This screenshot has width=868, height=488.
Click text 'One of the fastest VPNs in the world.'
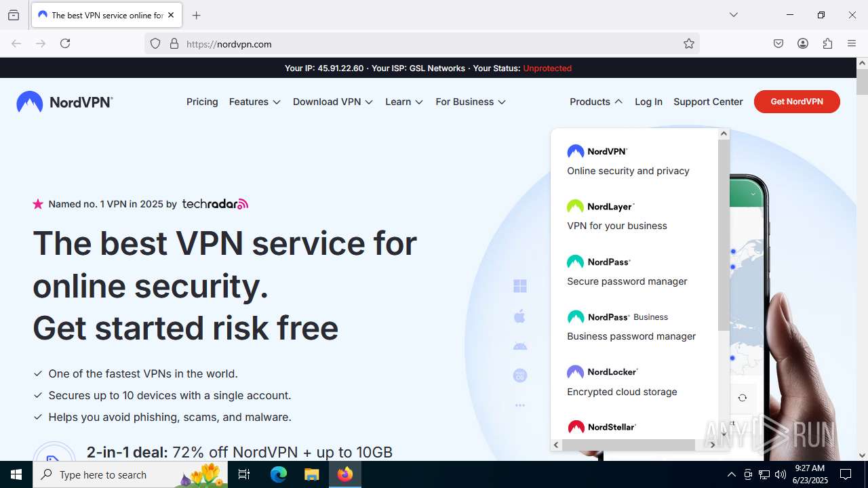[x=143, y=373]
